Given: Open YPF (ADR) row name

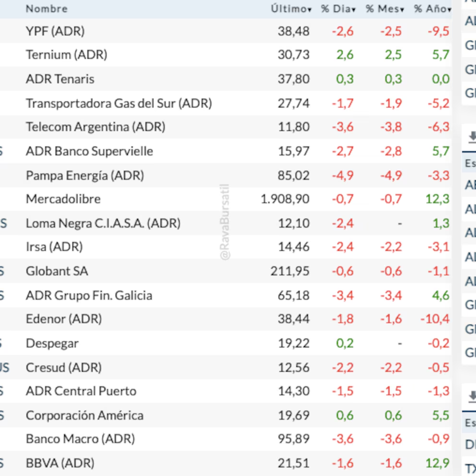Looking at the screenshot, I should [x=55, y=31].
